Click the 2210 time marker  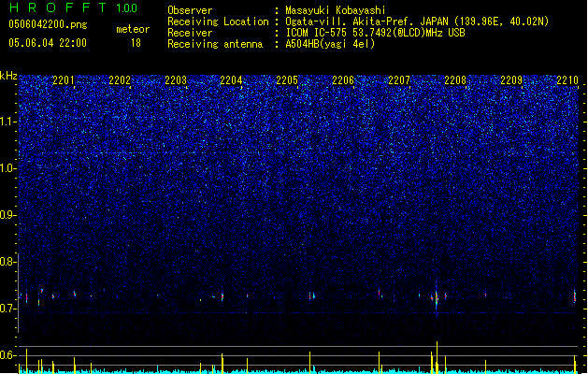point(567,80)
